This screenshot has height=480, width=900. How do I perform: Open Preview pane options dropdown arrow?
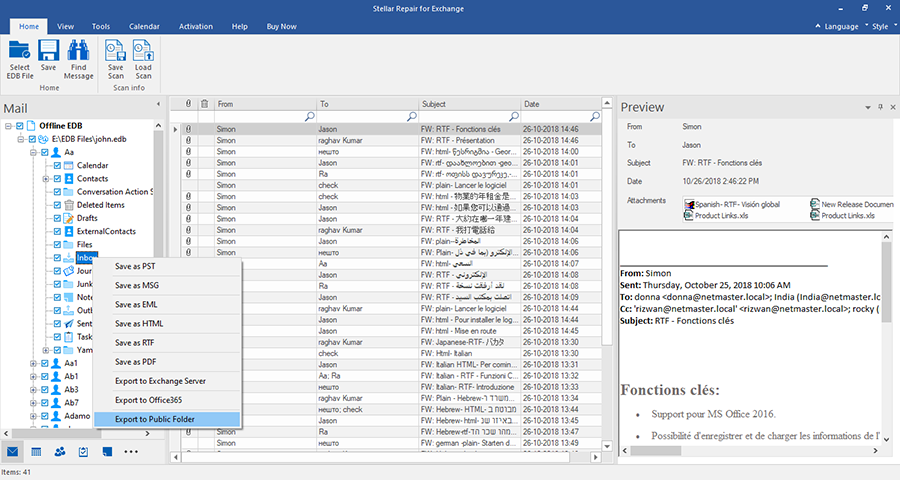868,107
